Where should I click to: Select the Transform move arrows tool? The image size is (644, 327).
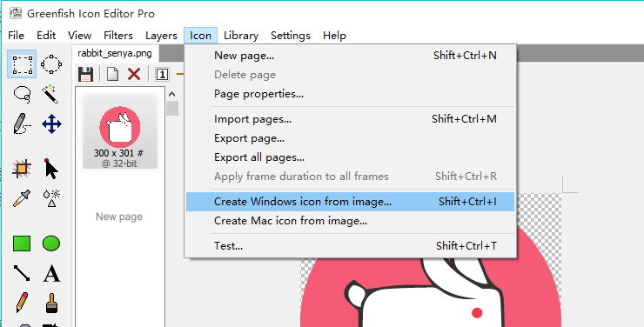pyautogui.click(x=51, y=123)
